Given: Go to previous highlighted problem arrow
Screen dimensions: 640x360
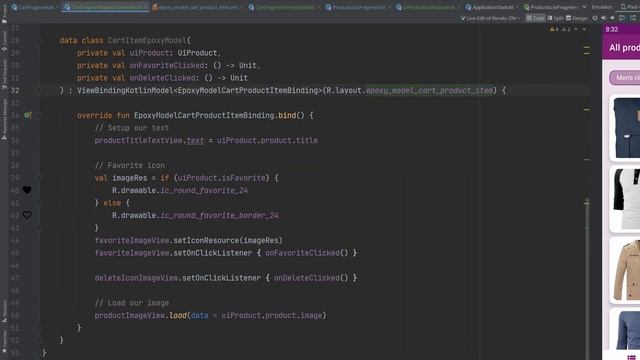Looking at the screenshot, I should click(576, 29).
